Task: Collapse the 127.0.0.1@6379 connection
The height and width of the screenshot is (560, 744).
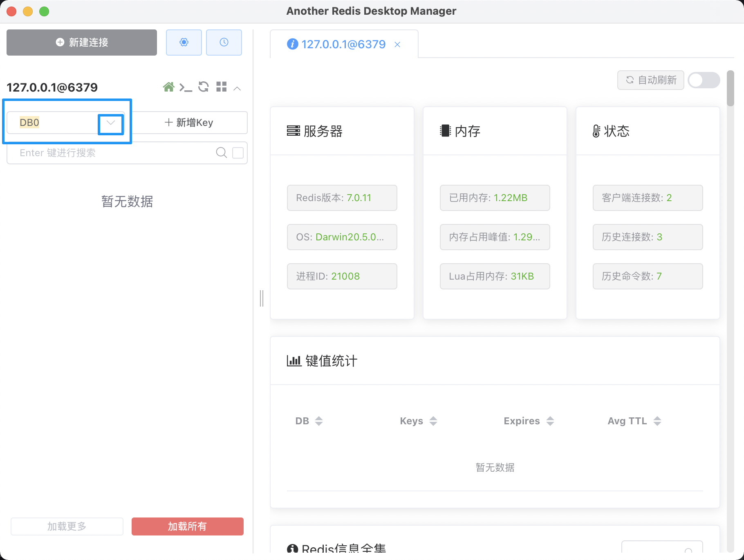Action: pos(237,88)
